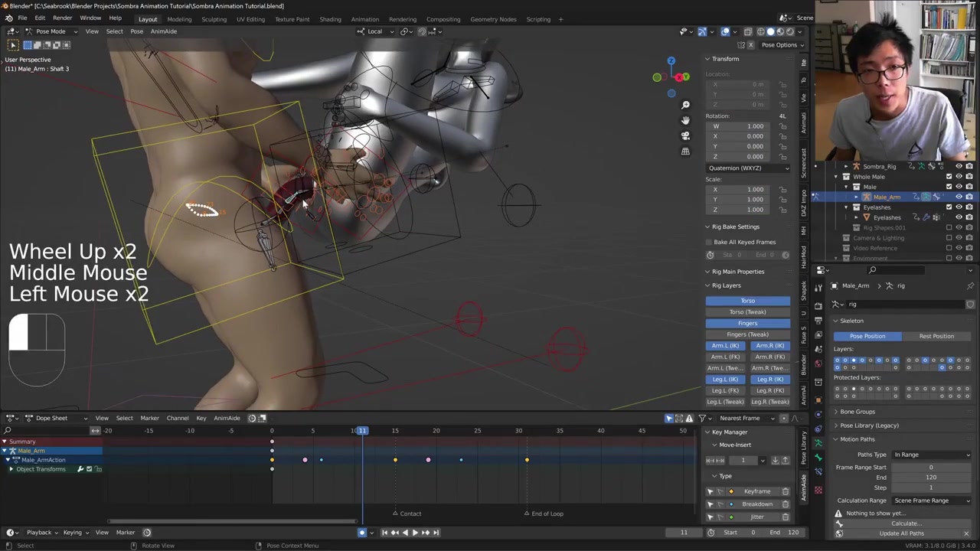Toggle camera view with the camera icon

click(x=685, y=135)
